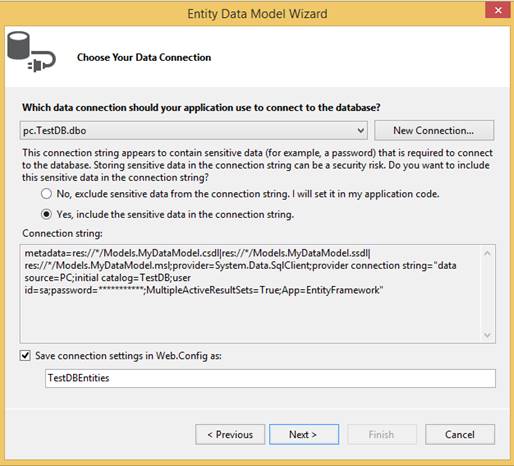Close the Entity Data Model Wizard
The height and width of the screenshot is (466, 514).
[x=498, y=10]
